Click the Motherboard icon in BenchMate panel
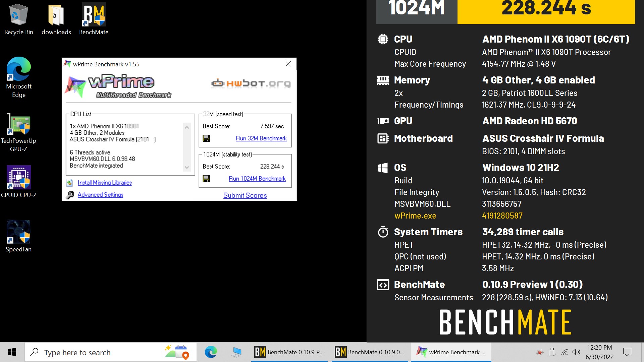Image resolution: width=644 pixels, height=362 pixels. pos(383,138)
